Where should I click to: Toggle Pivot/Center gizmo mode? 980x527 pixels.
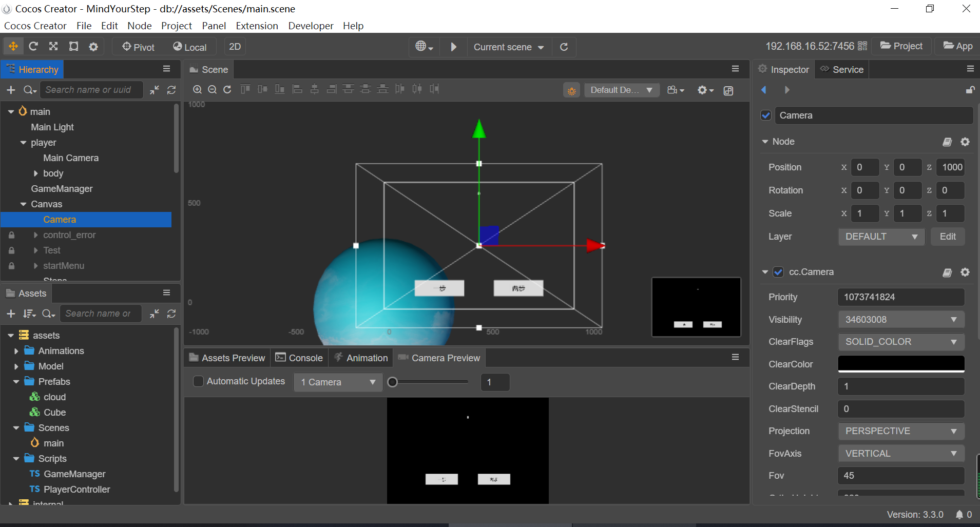tap(138, 47)
